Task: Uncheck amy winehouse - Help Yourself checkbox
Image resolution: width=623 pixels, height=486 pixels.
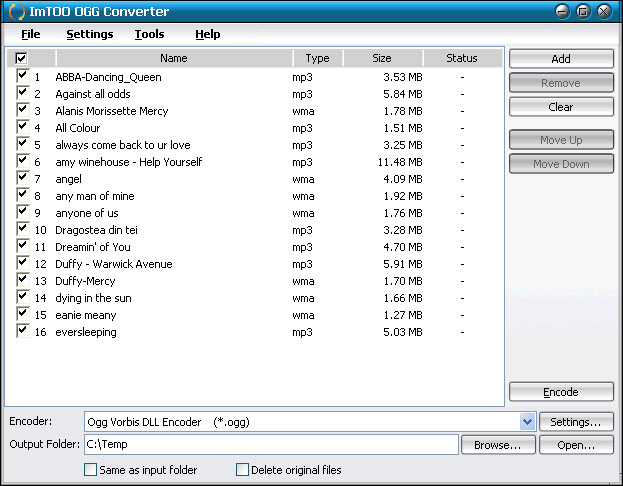Action: [x=23, y=161]
